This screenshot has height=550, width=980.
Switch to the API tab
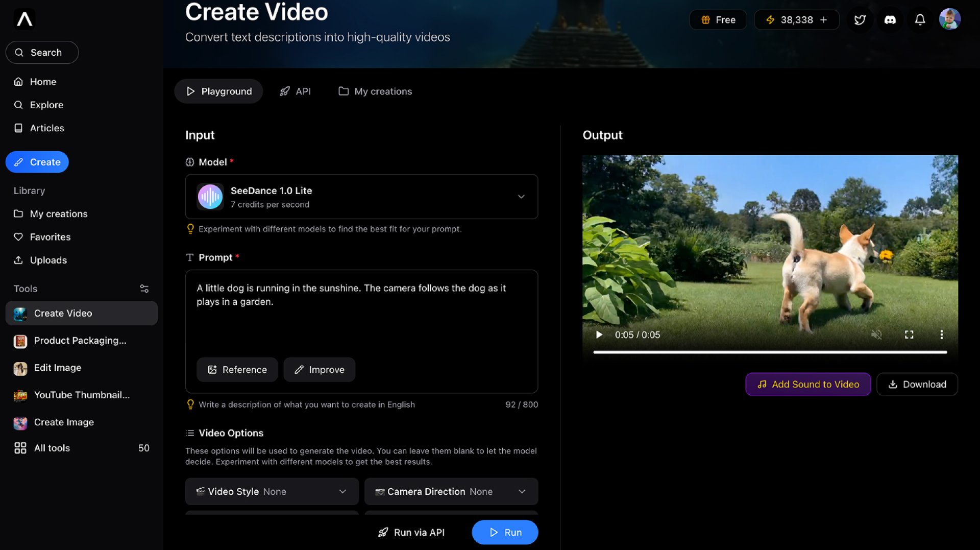(x=295, y=91)
